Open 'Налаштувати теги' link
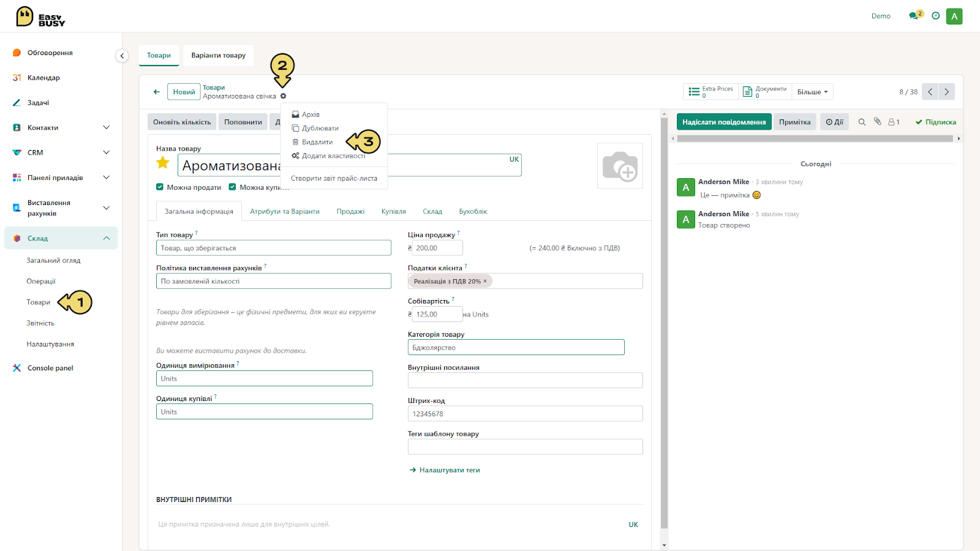Screen dimensions: 980x551 coord(449,470)
